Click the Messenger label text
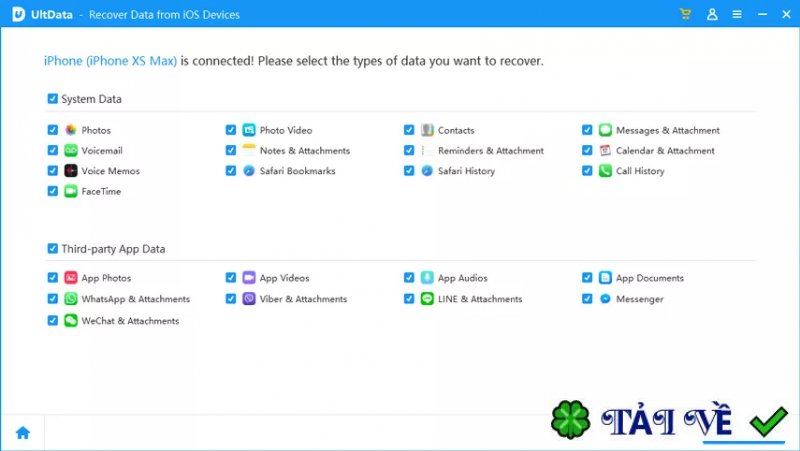Image resolution: width=800 pixels, height=451 pixels. click(x=640, y=299)
